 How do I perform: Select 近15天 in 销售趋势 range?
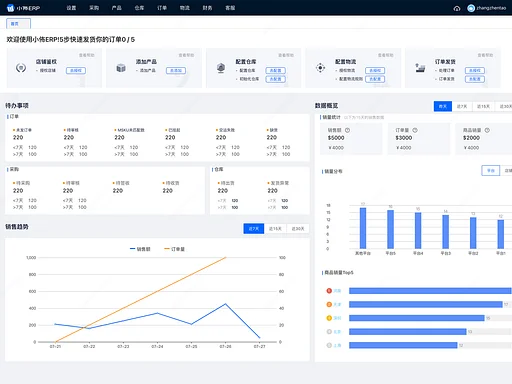tap(275, 228)
